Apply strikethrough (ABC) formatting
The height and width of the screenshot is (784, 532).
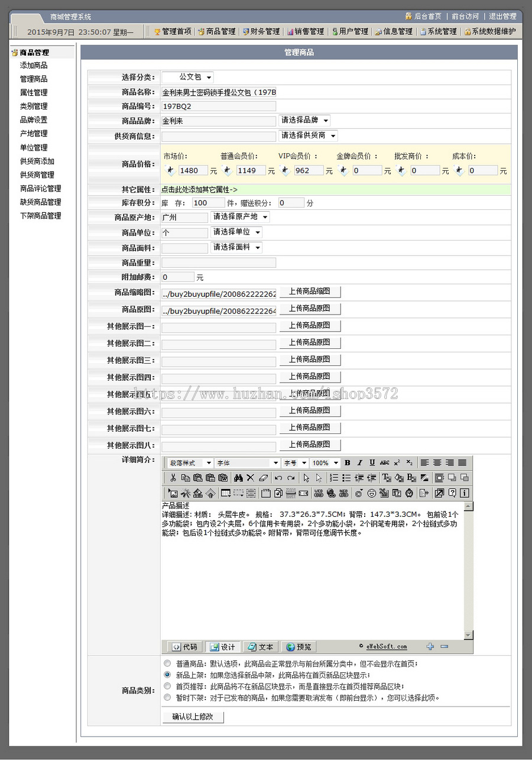pos(385,463)
